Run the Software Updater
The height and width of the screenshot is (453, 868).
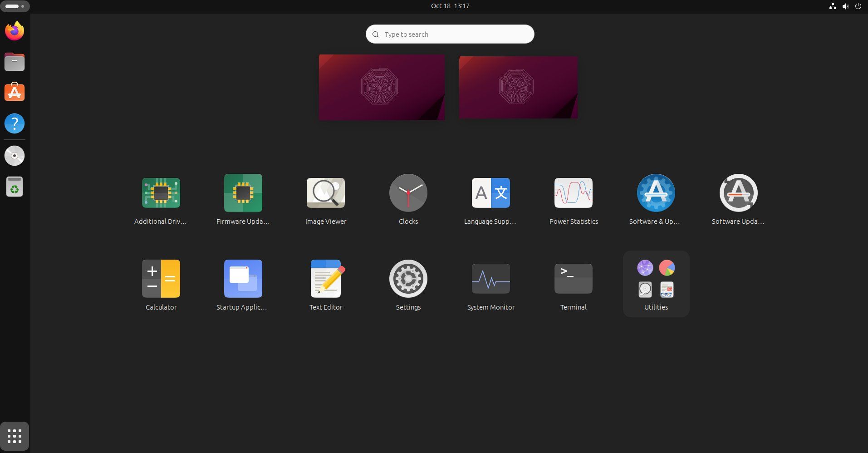(738, 192)
